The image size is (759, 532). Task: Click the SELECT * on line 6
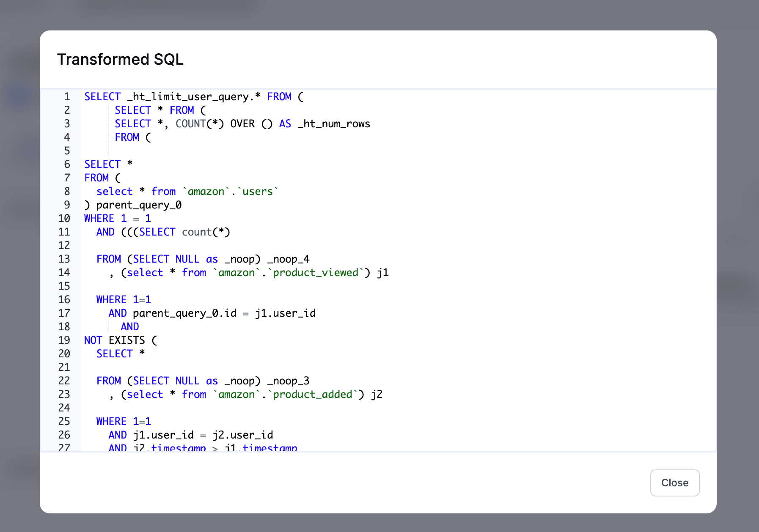[107, 164]
